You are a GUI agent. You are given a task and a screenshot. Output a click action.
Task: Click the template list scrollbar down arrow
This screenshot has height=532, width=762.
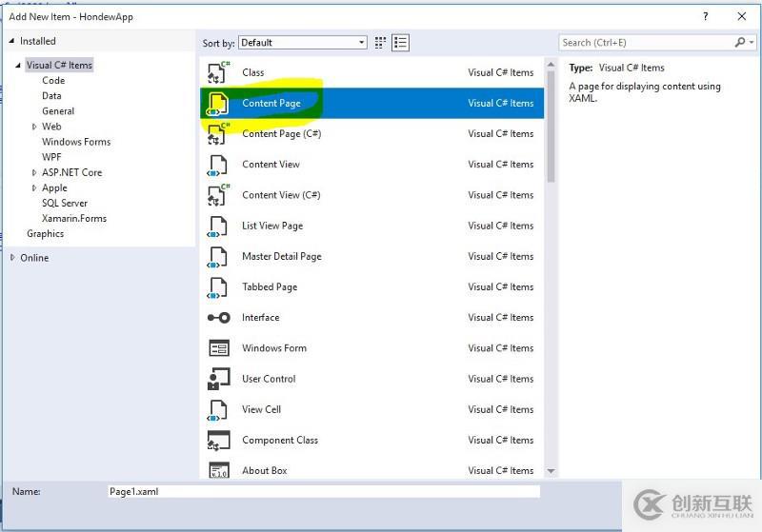click(551, 471)
